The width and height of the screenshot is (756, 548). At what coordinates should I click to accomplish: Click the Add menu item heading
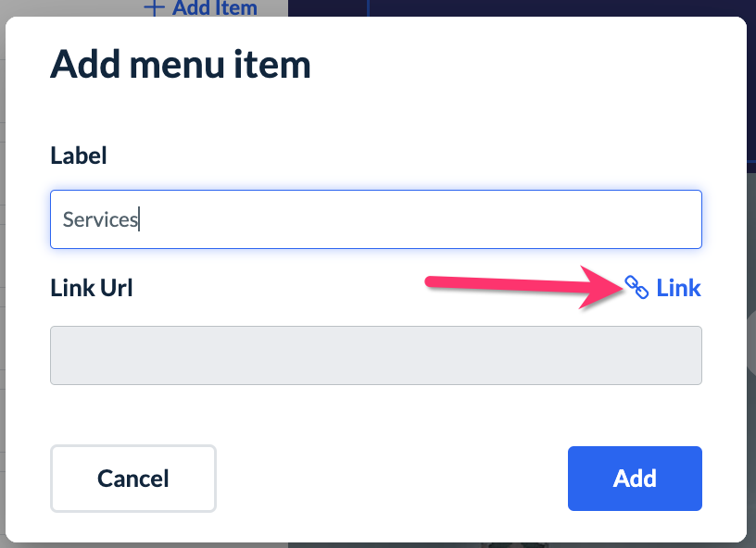pyautogui.click(x=180, y=65)
